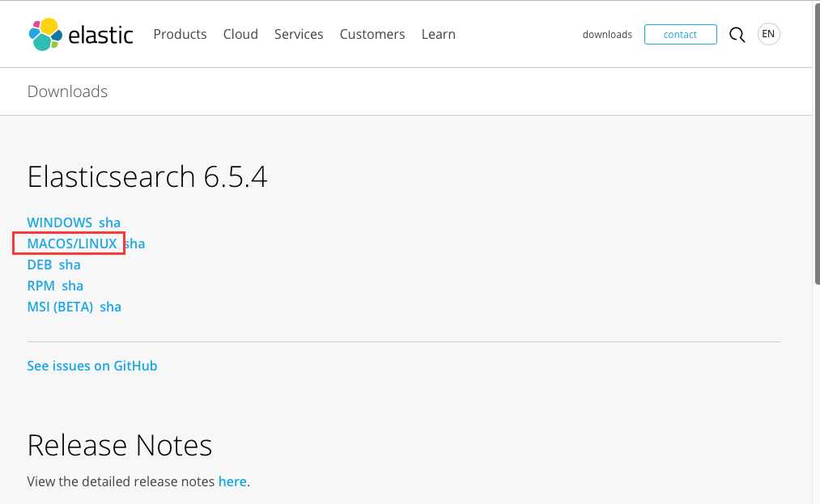Download the WINDOWS package
Screen dimensions: 820x504
point(60,222)
